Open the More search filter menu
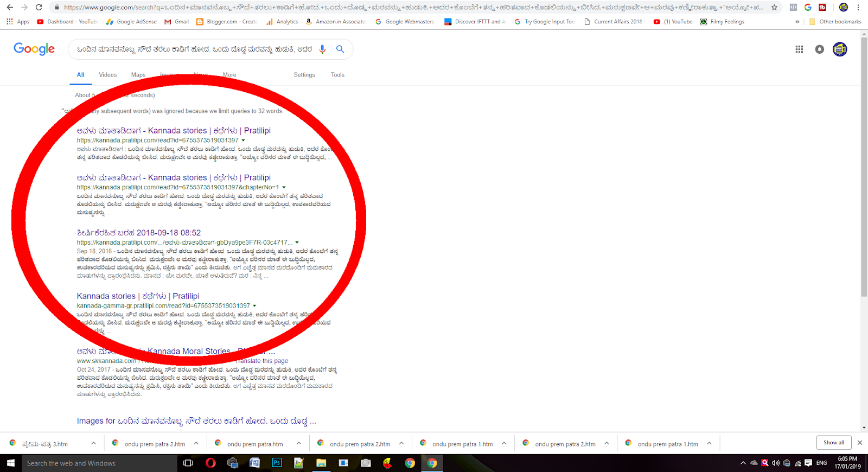 pos(229,75)
